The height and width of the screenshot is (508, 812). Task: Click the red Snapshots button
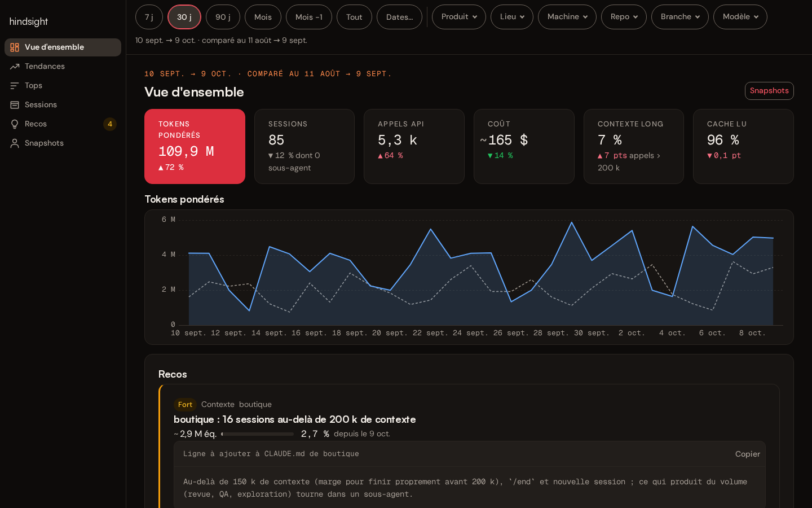769,91
